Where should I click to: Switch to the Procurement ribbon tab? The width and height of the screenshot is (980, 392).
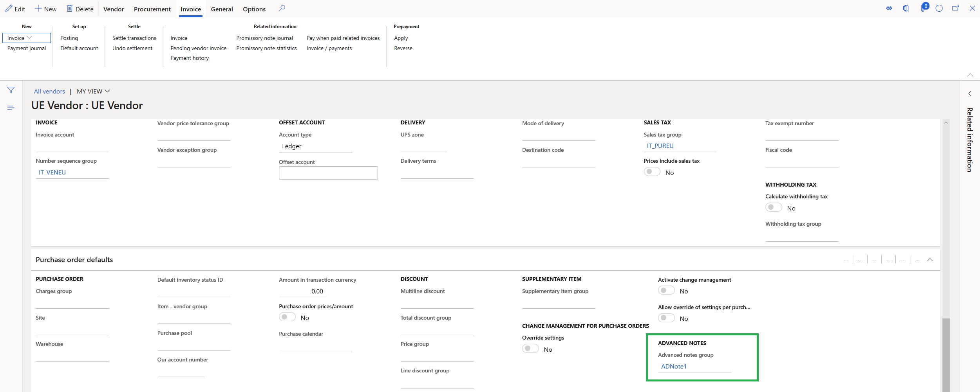(x=152, y=9)
